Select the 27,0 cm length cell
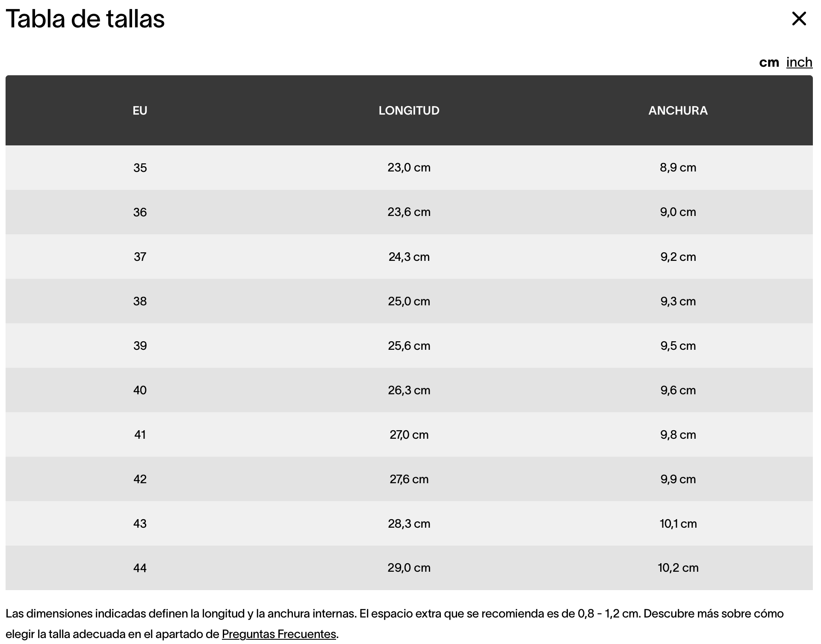 pos(409,435)
